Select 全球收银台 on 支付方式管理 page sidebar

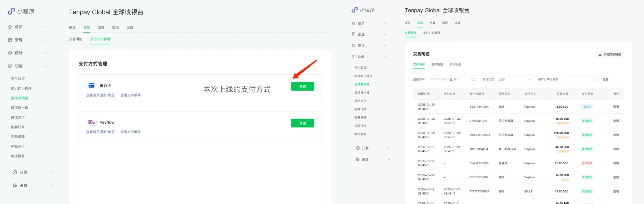pyautogui.click(x=19, y=98)
